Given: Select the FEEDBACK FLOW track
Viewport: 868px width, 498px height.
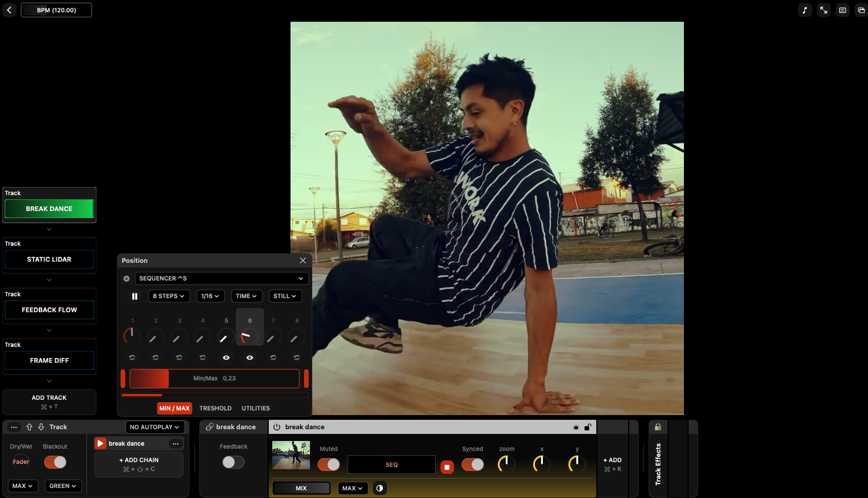Looking at the screenshot, I should [49, 310].
